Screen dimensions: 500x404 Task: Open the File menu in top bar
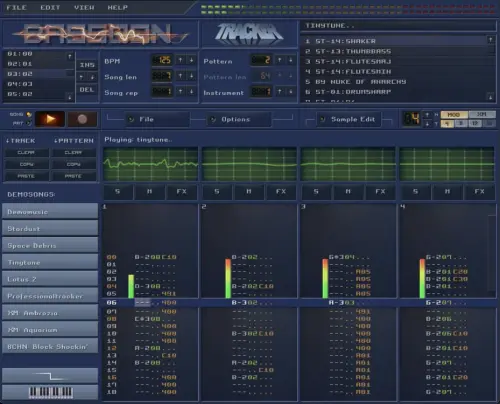point(17,7)
